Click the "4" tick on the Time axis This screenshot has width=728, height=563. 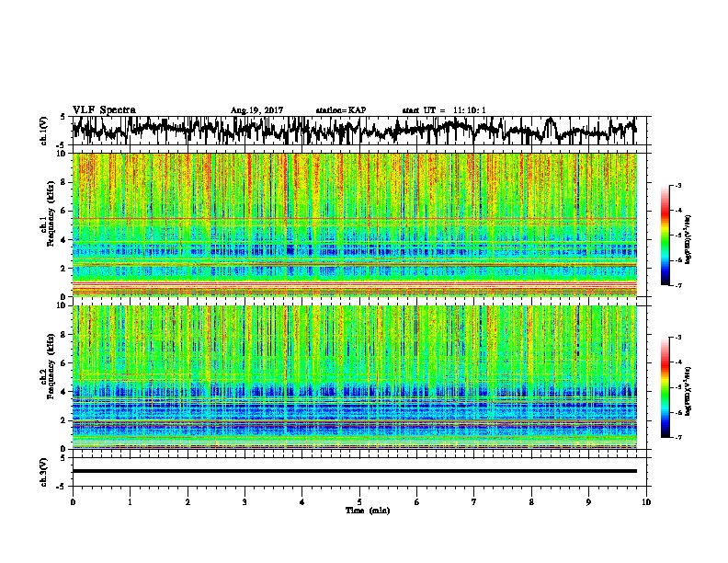pos(302,502)
